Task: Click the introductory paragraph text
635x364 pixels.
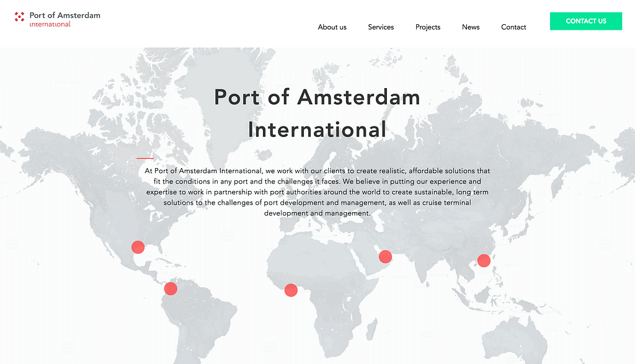Action: 317,192
